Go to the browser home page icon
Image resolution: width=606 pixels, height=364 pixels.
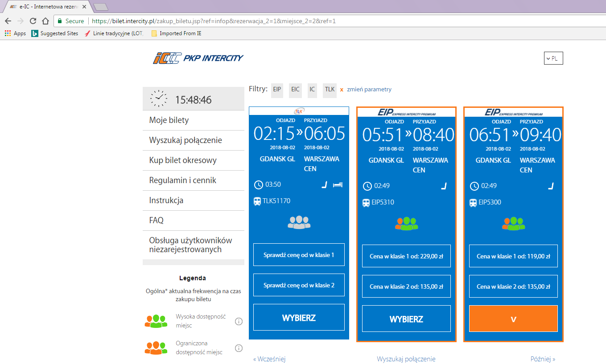point(45,21)
